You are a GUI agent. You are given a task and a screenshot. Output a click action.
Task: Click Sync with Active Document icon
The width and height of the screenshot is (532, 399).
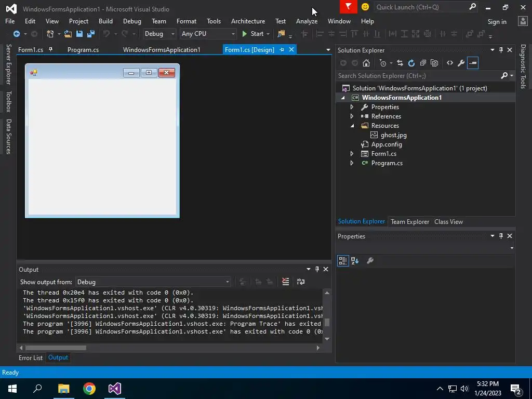point(400,63)
